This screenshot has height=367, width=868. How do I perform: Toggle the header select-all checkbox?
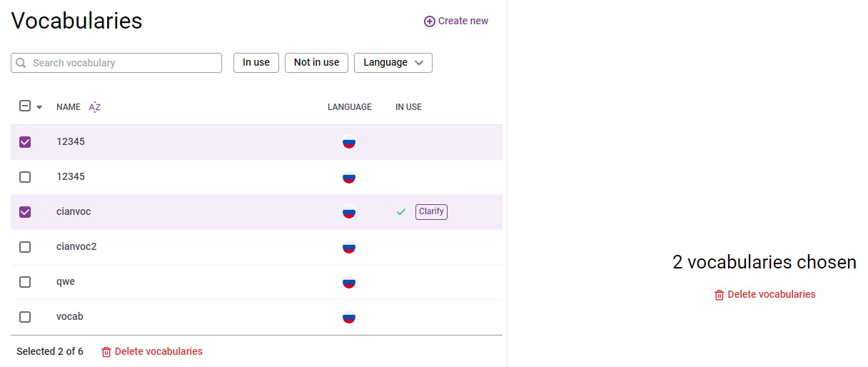coord(25,106)
